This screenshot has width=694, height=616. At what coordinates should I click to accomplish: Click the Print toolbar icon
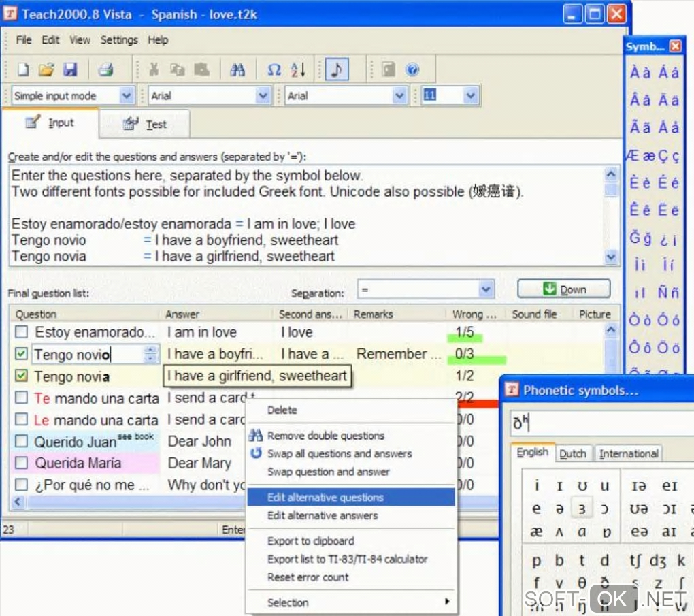coord(105,69)
